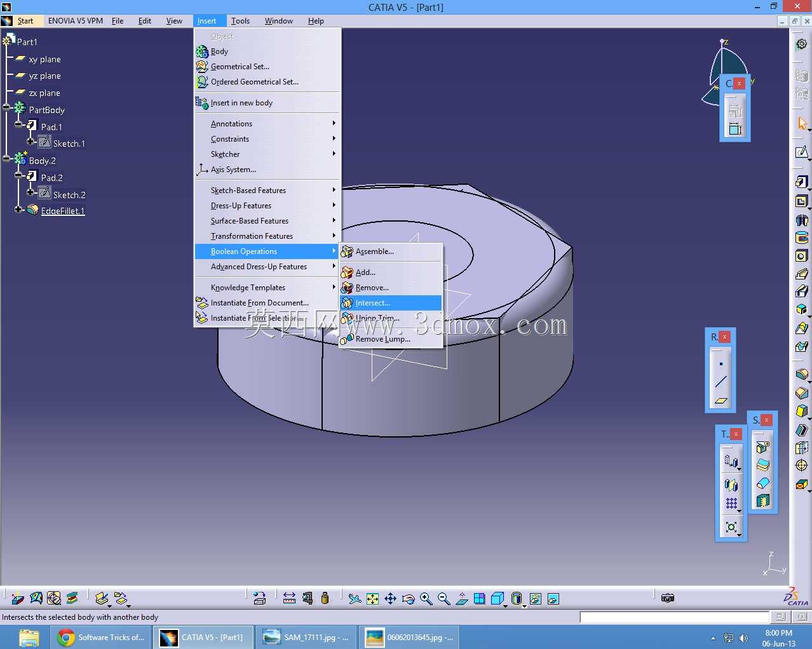This screenshot has height=649, width=812.
Task: Choose Remove Lump... boolean operation
Action: point(391,339)
